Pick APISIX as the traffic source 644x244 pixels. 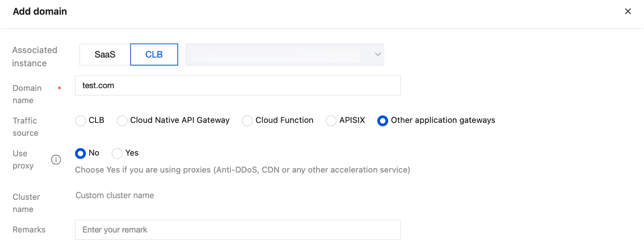coord(331,121)
